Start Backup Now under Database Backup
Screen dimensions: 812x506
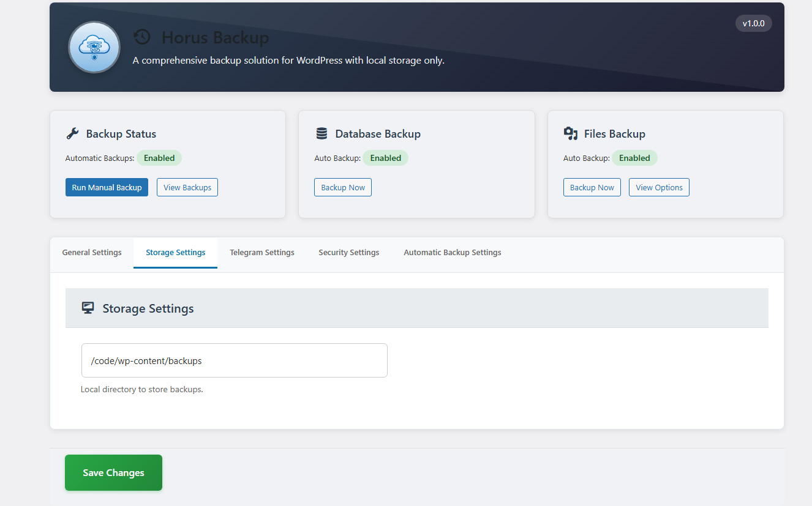pyautogui.click(x=343, y=187)
